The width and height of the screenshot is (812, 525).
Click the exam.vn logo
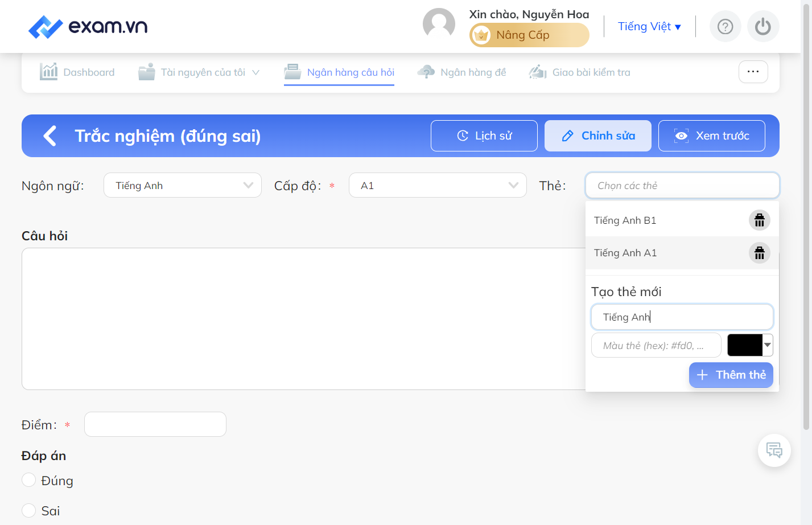(x=88, y=26)
